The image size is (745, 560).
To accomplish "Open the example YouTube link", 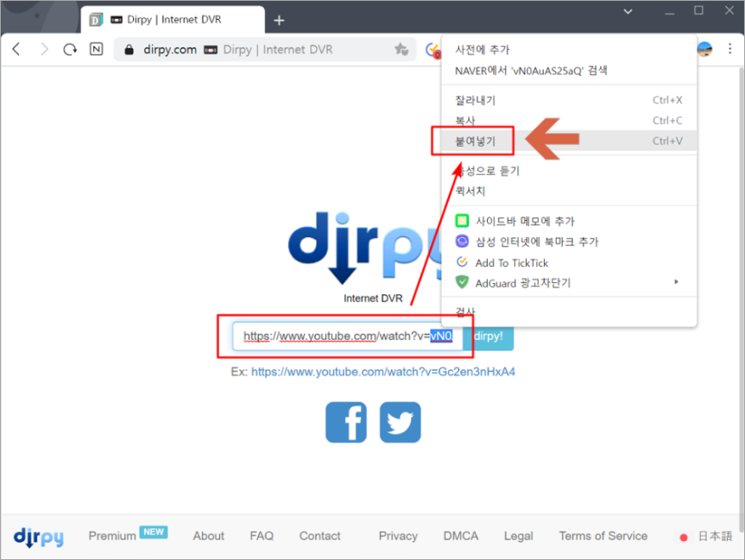I will [383, 371].
